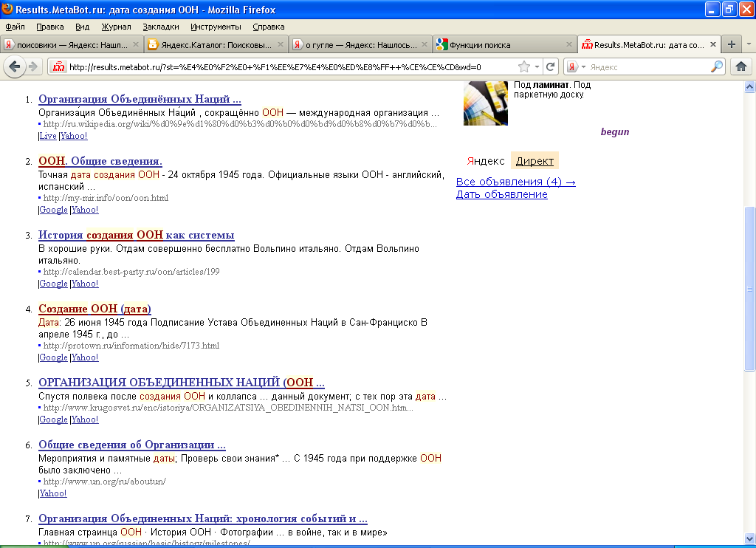Screen dimensions: 756x548
Task: Reload the page with the refresh icon
Action: click(x=550, y=66)
